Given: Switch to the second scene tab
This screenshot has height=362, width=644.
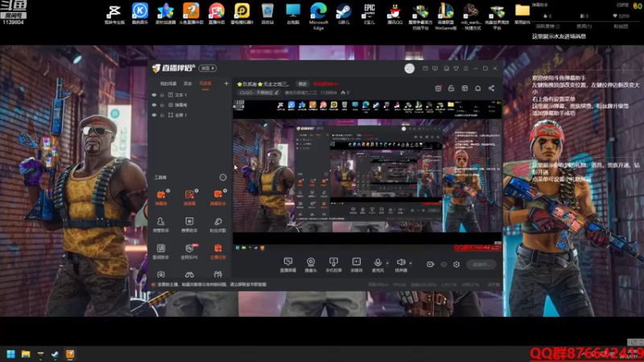Looking at the screenshot, I should coord(188,84).
